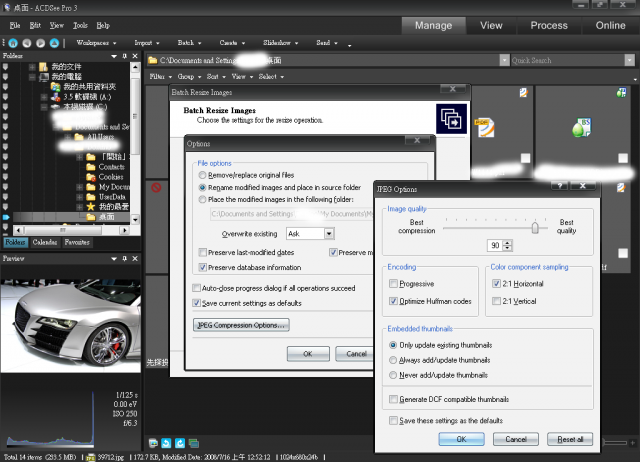Screen dimensions: 640x462
Task: Go back with the Back arrow icon
Action: pyautogui.click(x=27, y=43)
